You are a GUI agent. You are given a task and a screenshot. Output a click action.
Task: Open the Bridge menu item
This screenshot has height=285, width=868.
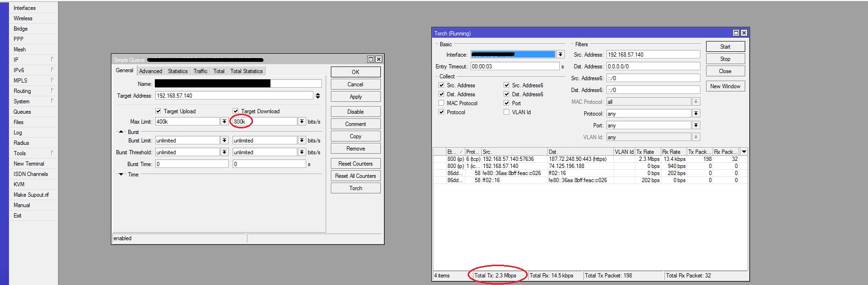tap(21, 29)
